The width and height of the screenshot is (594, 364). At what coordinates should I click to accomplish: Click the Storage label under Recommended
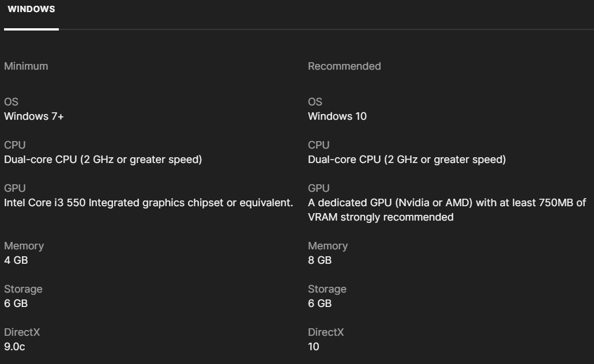coord(327,289)
